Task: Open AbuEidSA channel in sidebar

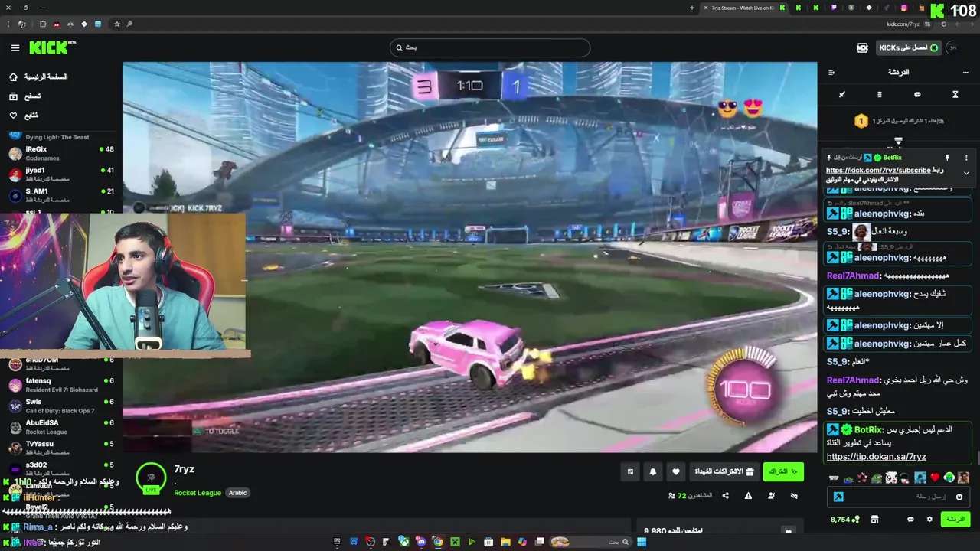Action: pyautogui.click(x=61, y=426)
